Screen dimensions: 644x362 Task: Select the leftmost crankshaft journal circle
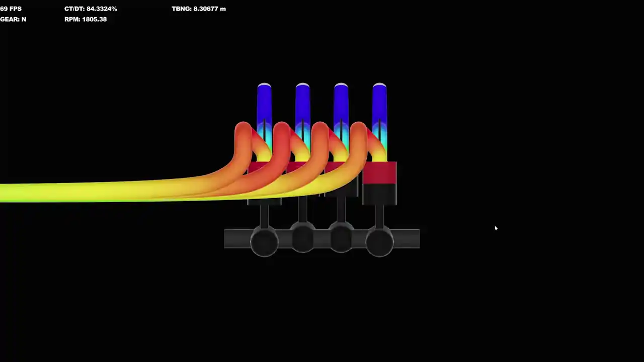(x=264, y=242)
